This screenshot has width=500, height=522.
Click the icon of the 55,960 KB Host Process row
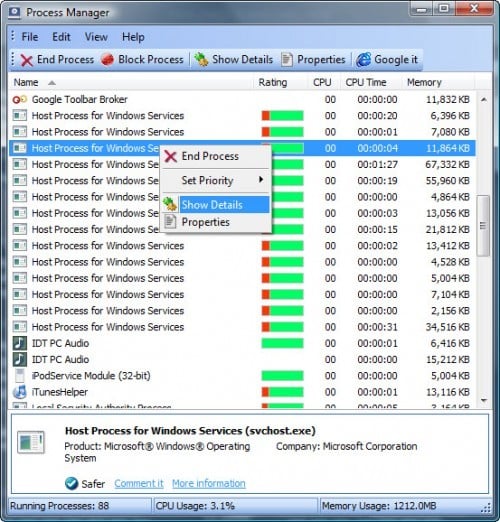coord(20,181)
